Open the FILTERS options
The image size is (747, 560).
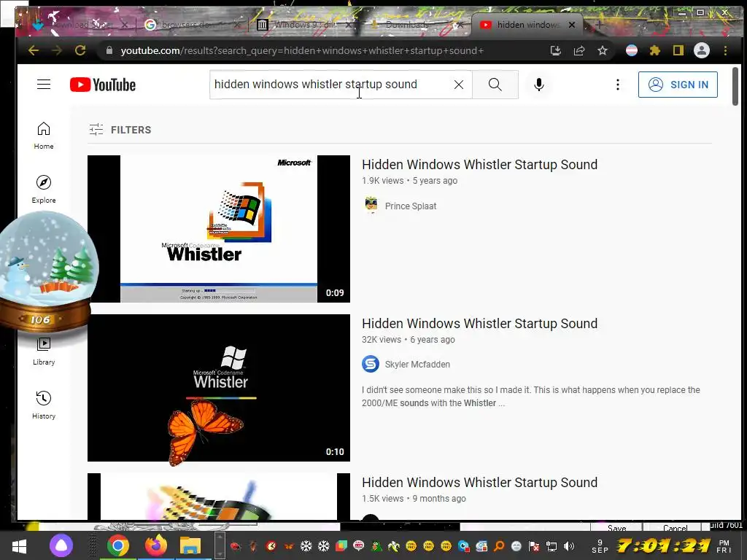(x=120, y=130)
